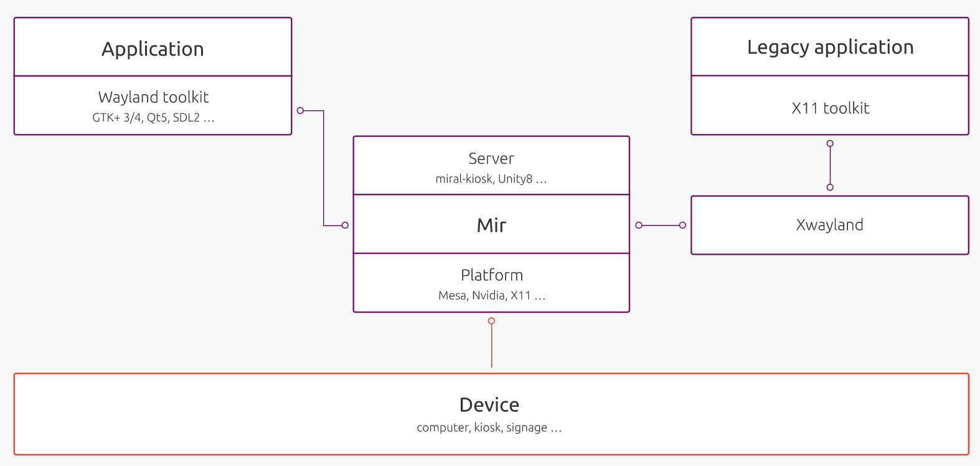Select the "Server" label
Viewport: 980px width, 466px height.
click(x=491, y=158)
